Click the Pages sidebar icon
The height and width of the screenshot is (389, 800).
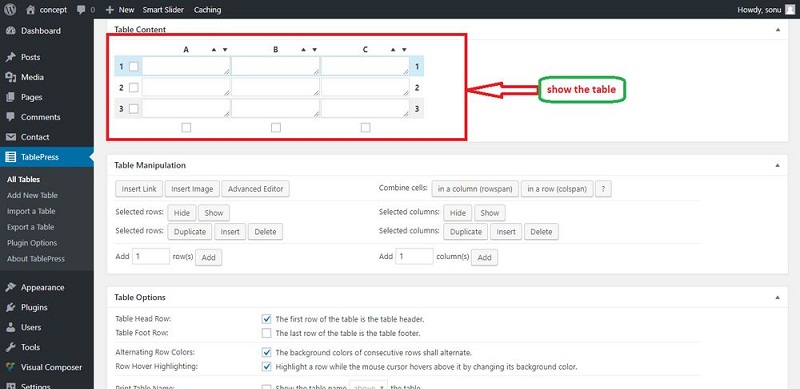(x=10, y=97)
